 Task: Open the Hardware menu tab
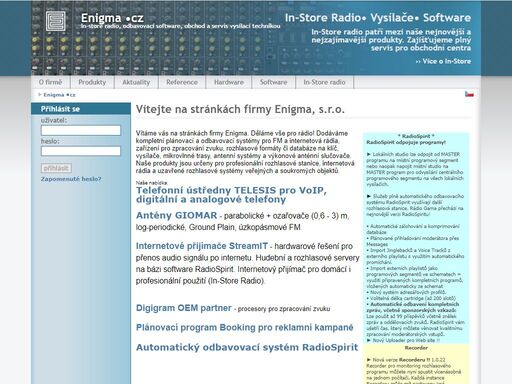[229, 82]
